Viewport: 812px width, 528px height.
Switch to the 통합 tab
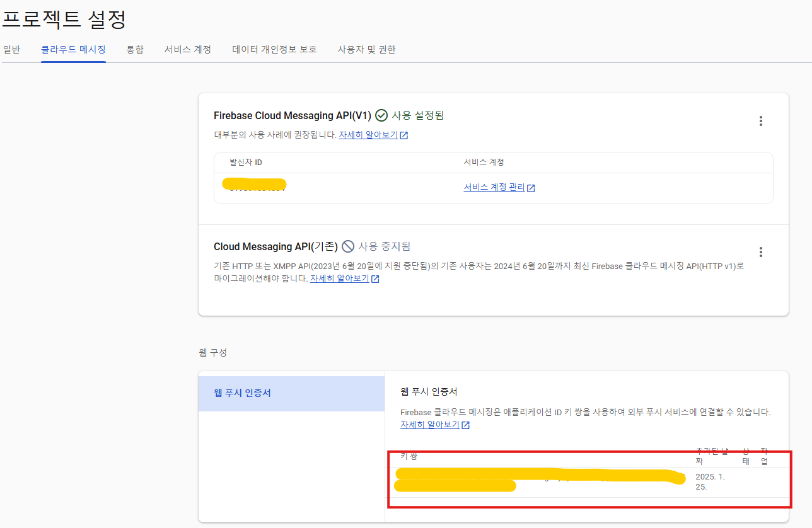point(135,49)
